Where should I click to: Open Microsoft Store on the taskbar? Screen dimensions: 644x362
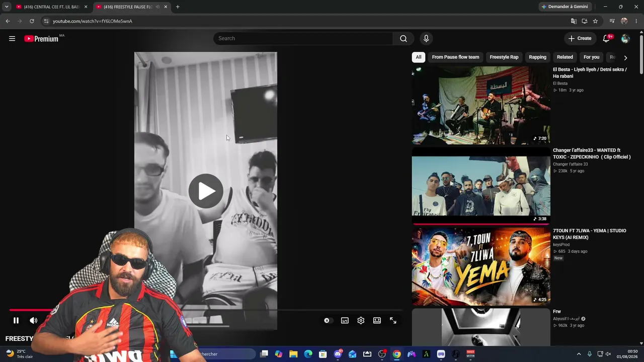[x=323, y=354]
